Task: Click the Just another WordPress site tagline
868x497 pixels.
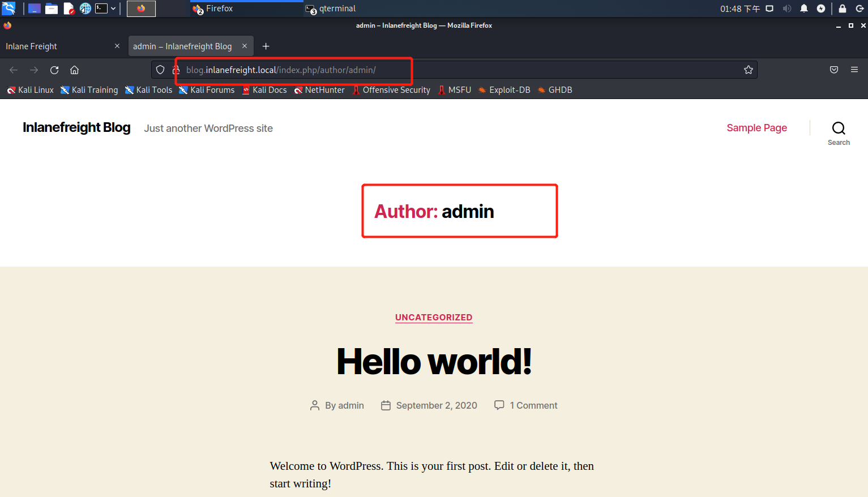Action: coord(208,128)
